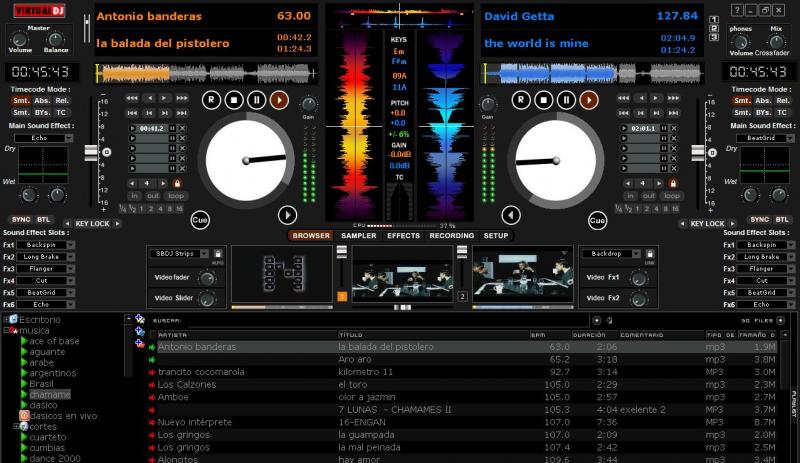Click the R button on right deck
The height and width of the screenshot is (463, 800).
coord(521,100)
